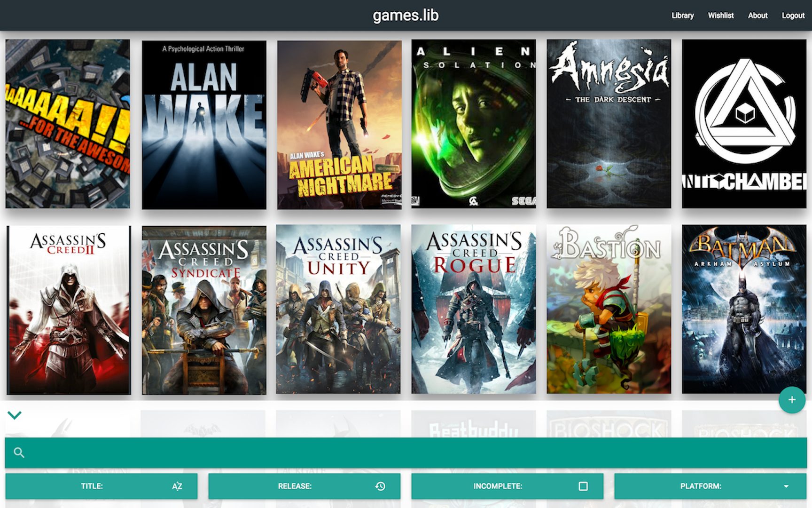812x508 pixels.
Task: Click the games.lib logo
Action: (406, 15)
